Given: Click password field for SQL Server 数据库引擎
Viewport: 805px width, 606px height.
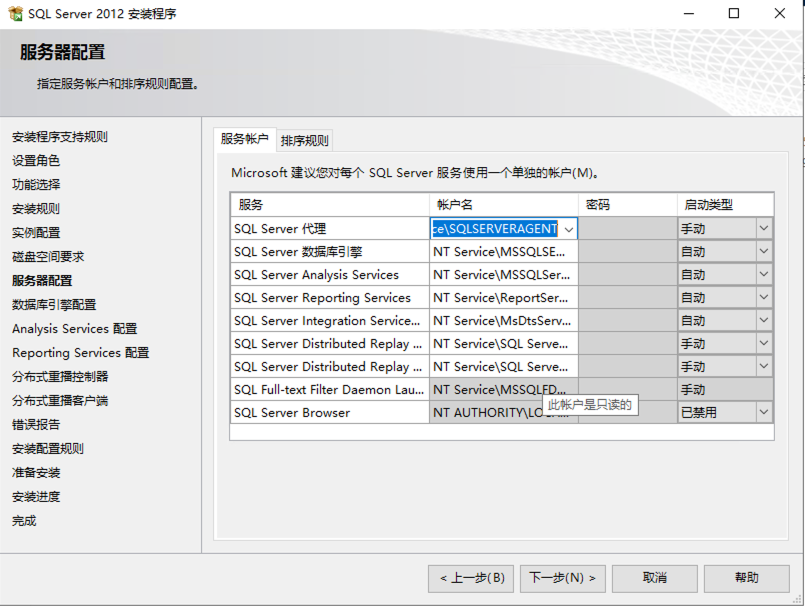Looking at the screenshot, I should coord(628,252).
